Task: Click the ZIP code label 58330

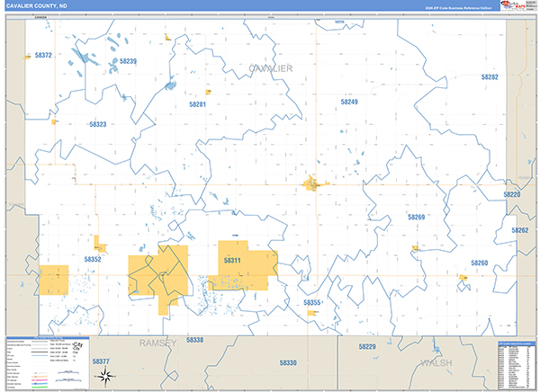Action: 288,362
